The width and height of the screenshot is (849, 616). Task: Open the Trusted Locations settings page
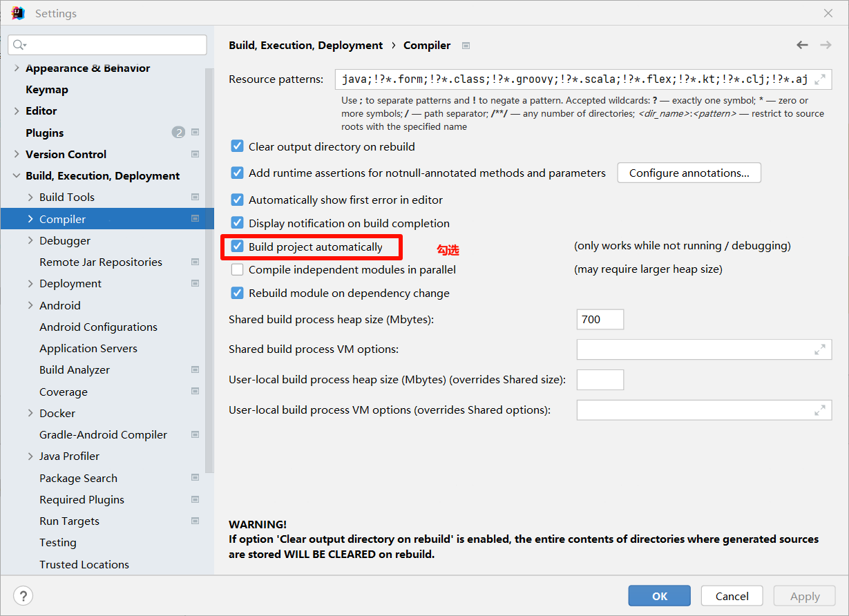point(84,564)
